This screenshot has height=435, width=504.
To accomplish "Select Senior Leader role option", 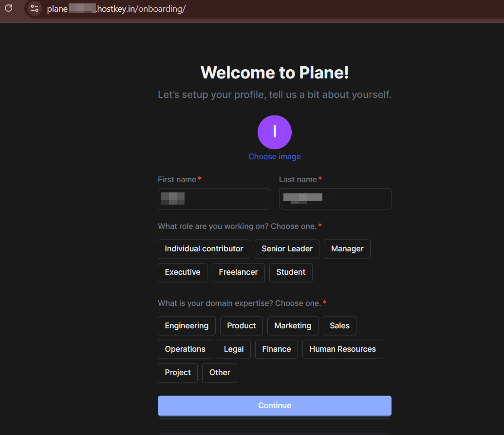I will (287, 249).
